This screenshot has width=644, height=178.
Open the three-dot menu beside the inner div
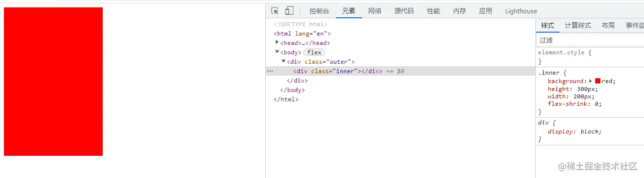click(270, 71)
